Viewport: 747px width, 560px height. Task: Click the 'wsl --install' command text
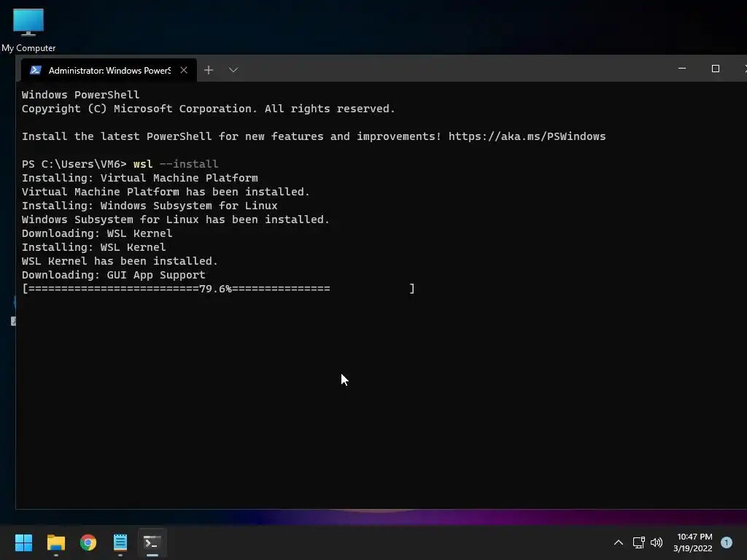176,164
